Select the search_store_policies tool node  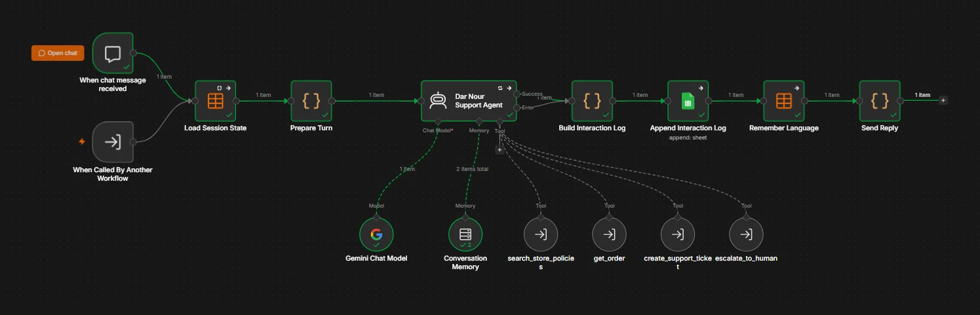pyautogui.click(x=541, y=234)
